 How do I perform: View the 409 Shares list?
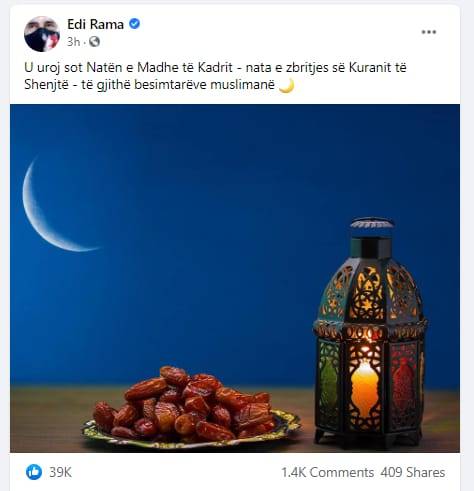click(413, 472)
